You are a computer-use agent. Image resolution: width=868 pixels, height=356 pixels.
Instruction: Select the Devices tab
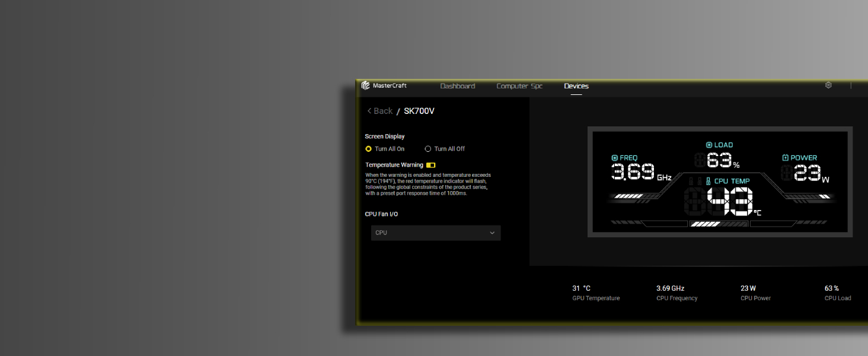(x=576, y=86)
